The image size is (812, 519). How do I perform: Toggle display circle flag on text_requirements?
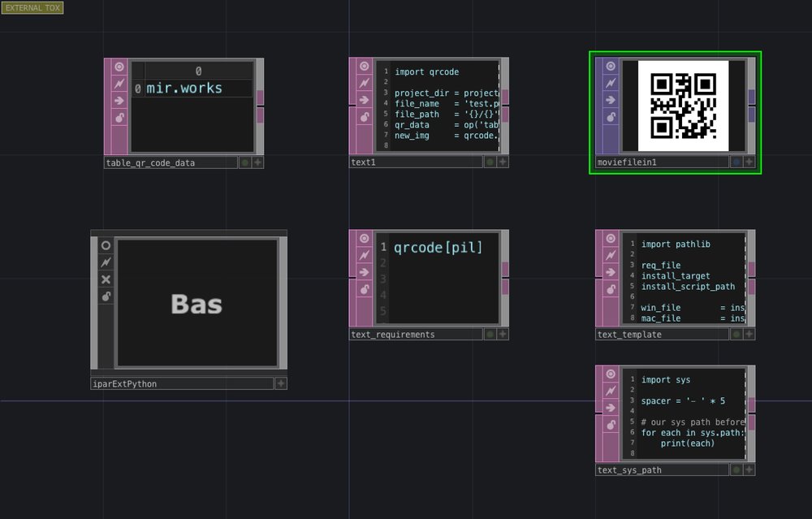coord(490,334)
